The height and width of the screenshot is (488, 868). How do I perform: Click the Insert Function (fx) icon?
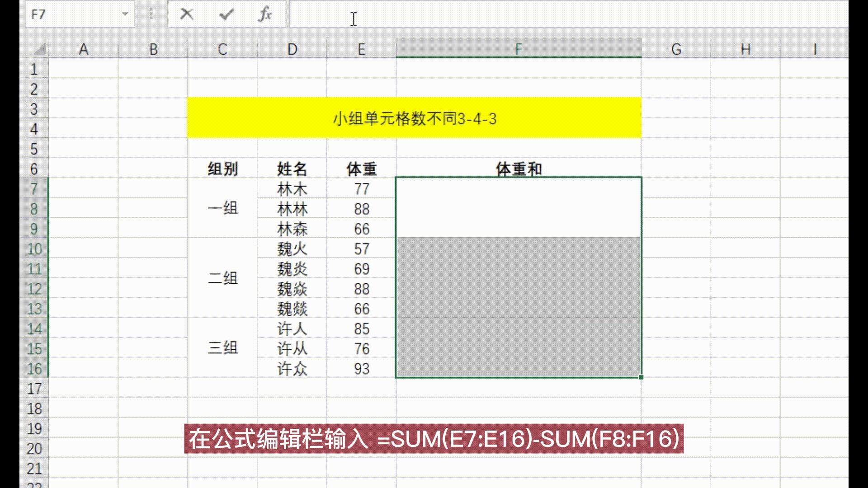(266, 14)
